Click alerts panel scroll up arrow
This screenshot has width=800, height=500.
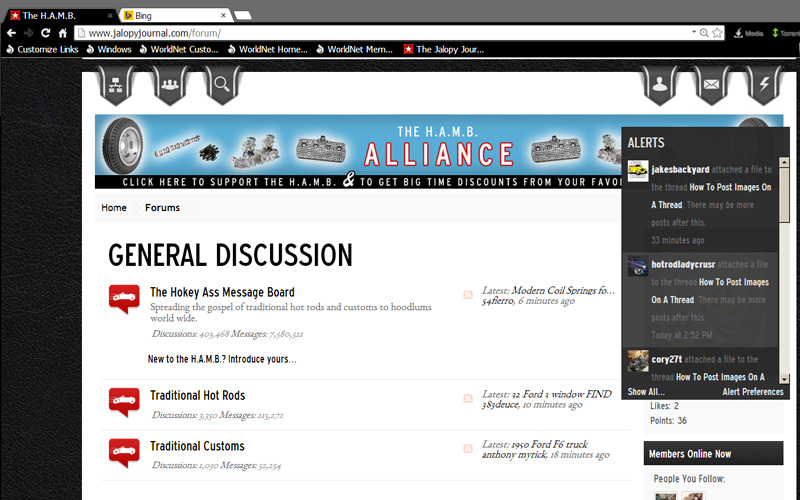(x=784, y=162)
